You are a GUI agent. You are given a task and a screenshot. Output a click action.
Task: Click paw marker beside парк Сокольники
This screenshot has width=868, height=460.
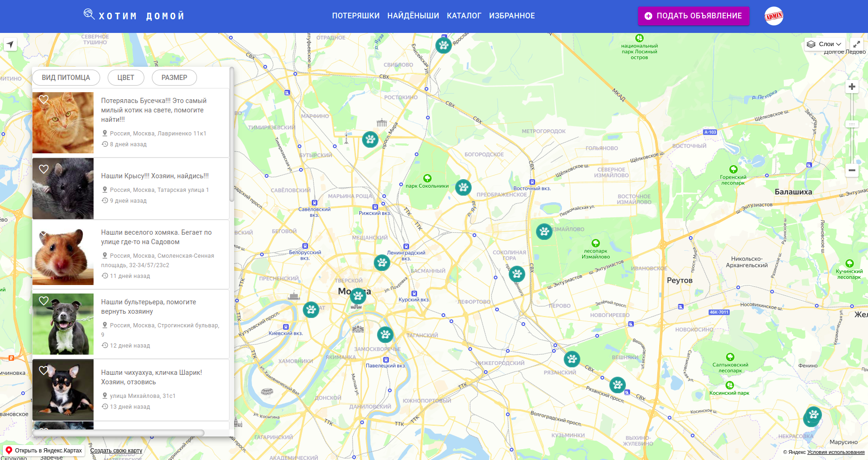pos(463,187)
